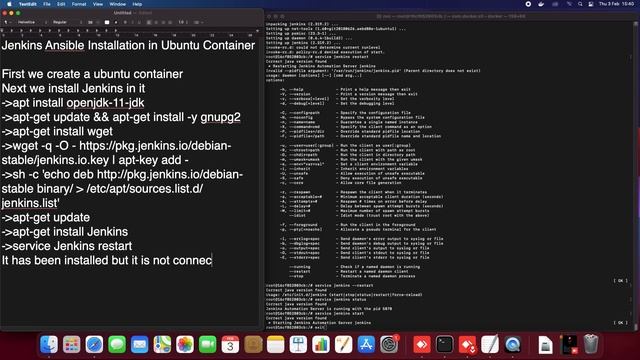Open System Preferences with update badge
The height and width of the screenshot is (360, 640).
[389, 344]
